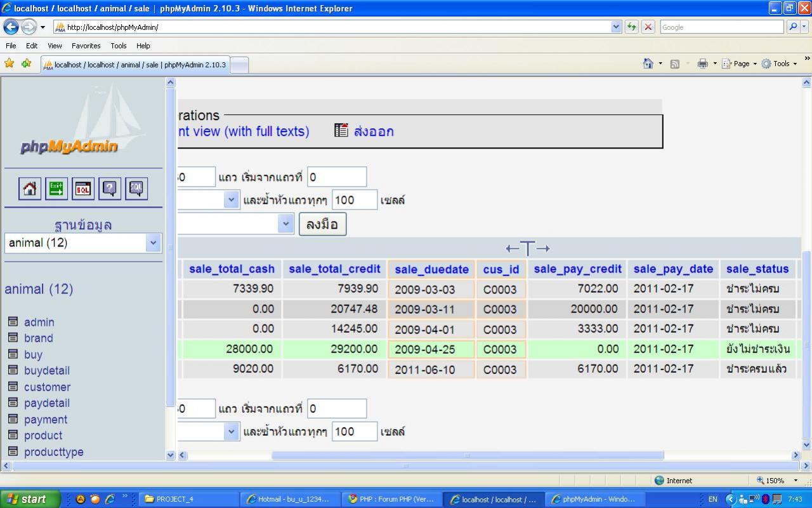The image size is (812, 508).
Task: Click the brand table icon
Action: [x=13, y=338]
